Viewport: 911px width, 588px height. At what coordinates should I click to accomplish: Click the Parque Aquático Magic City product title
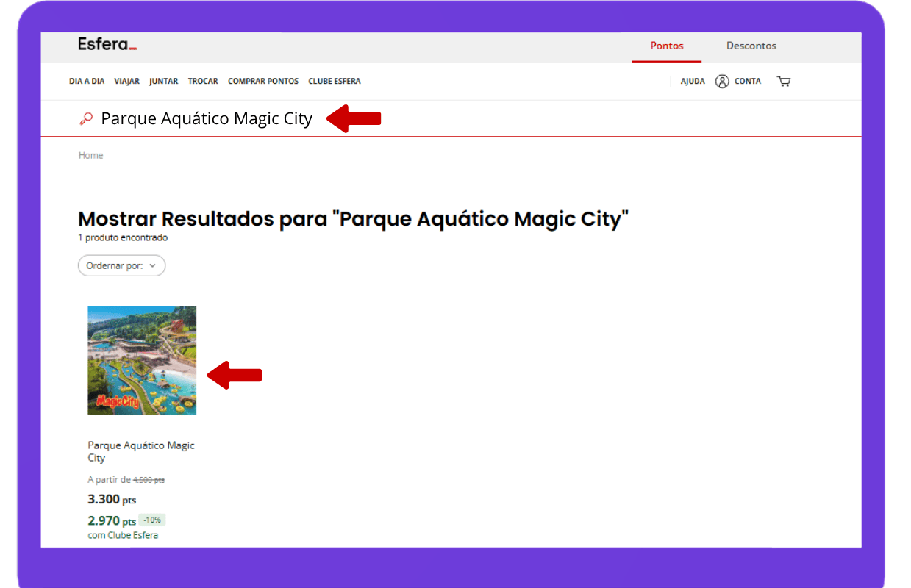point(141,451)
